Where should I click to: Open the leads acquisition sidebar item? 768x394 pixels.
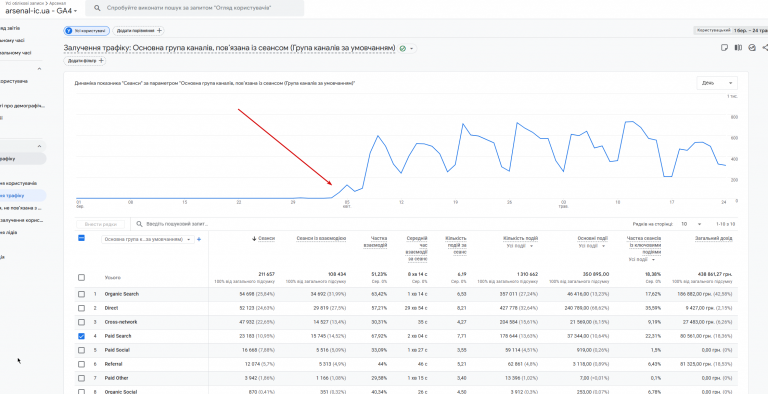coord(9,232)
